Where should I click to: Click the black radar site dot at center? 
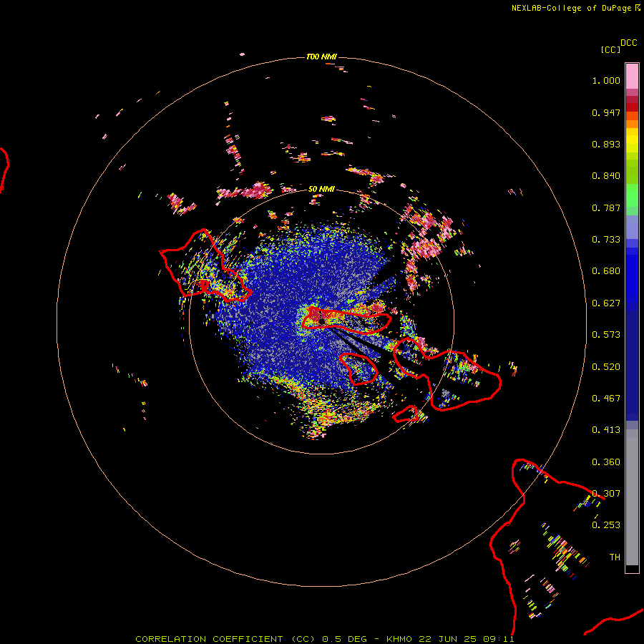click(321, 321)
